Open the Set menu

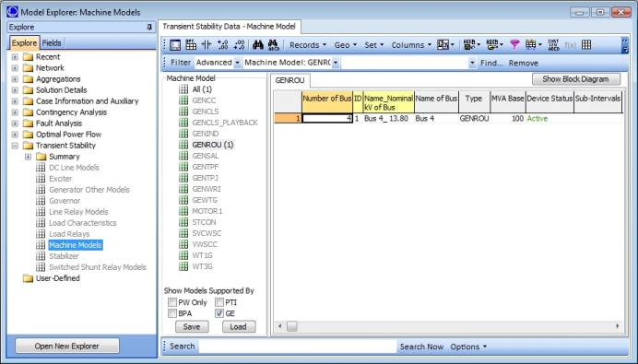point(373,45)
